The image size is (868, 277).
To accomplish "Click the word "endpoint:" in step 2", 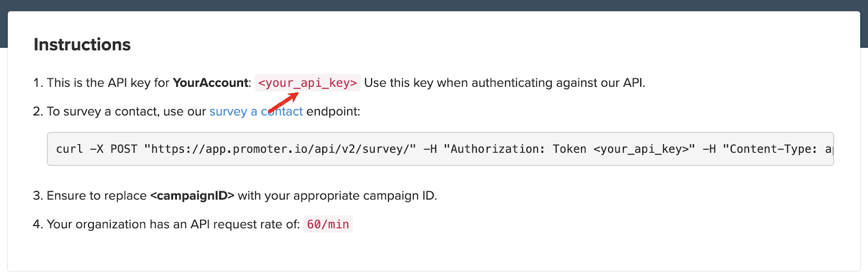I will point(333,112).
